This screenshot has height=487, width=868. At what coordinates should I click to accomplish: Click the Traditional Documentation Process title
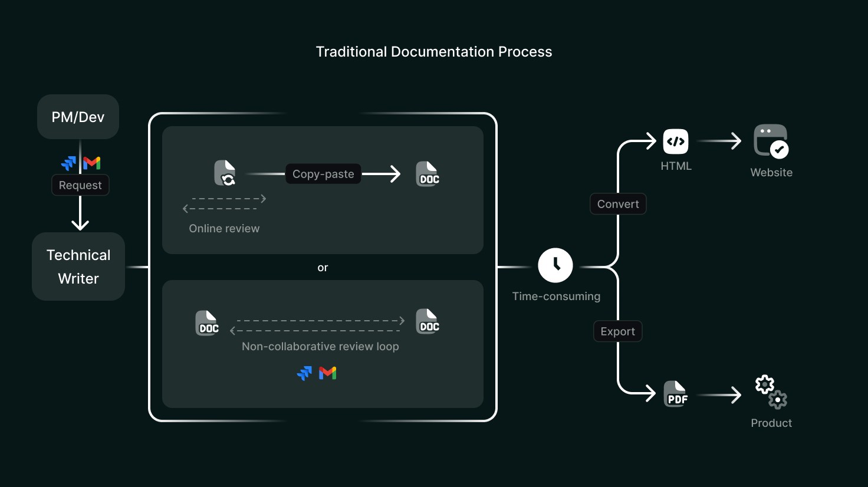pyautogui.click(x=434, y=52)
